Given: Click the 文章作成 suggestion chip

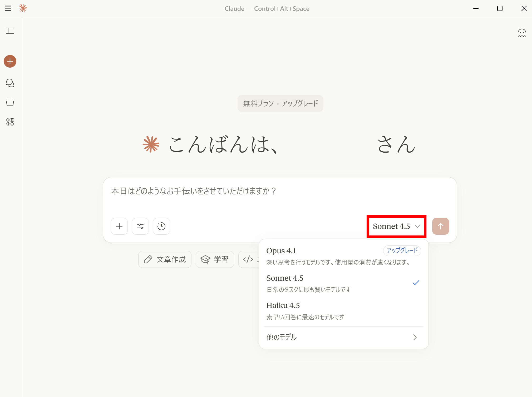Looking at the screenshot, I should coord(165,259).
